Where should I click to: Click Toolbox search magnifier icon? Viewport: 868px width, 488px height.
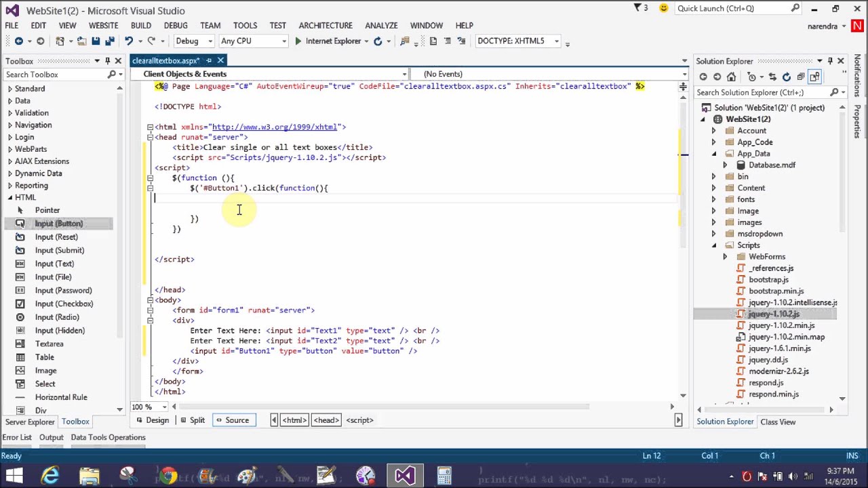113,75
